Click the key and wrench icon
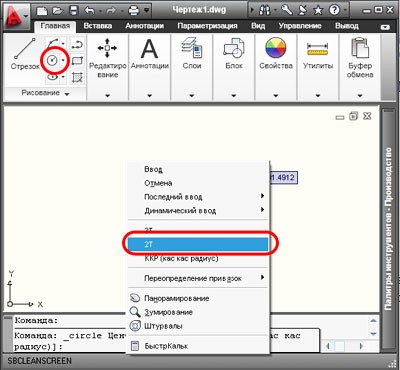 pos(287,10)
